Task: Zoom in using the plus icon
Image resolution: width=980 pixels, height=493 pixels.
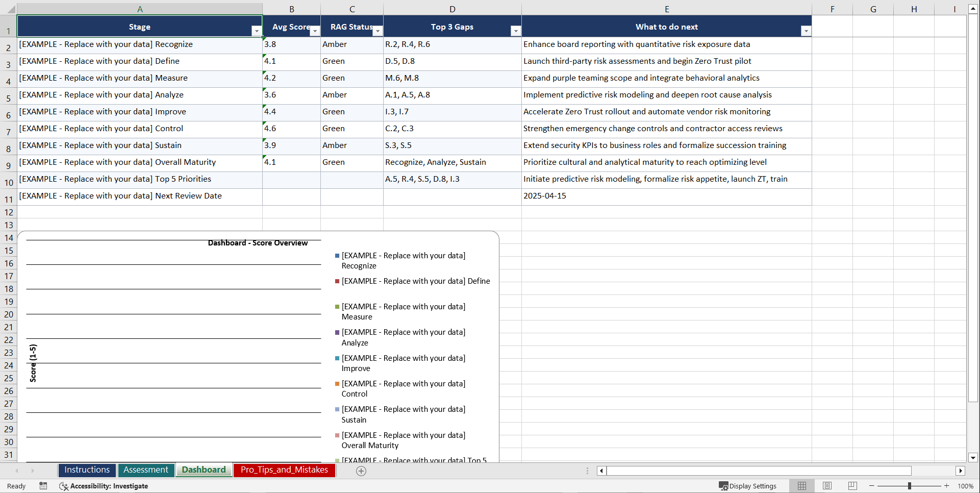Action: pyautogui.click(x=946, y=486)
